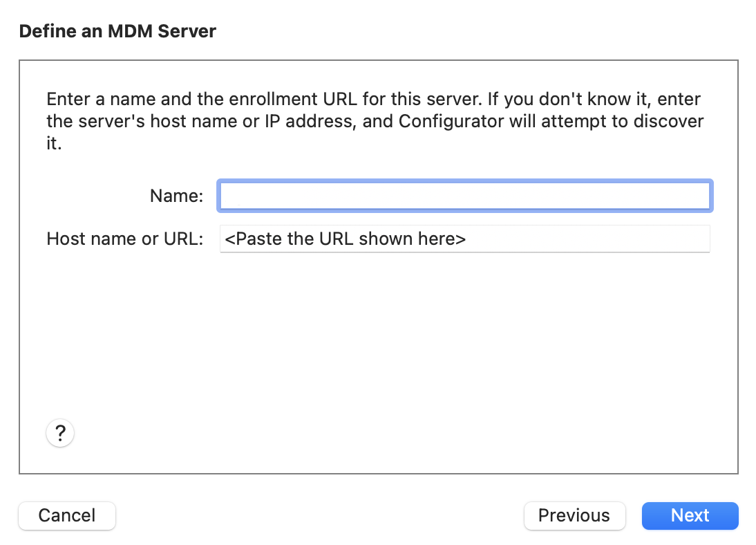Place cursor in the server Name box
The height and width of the screenshot is (545, 756).
(x=464, y=196)
